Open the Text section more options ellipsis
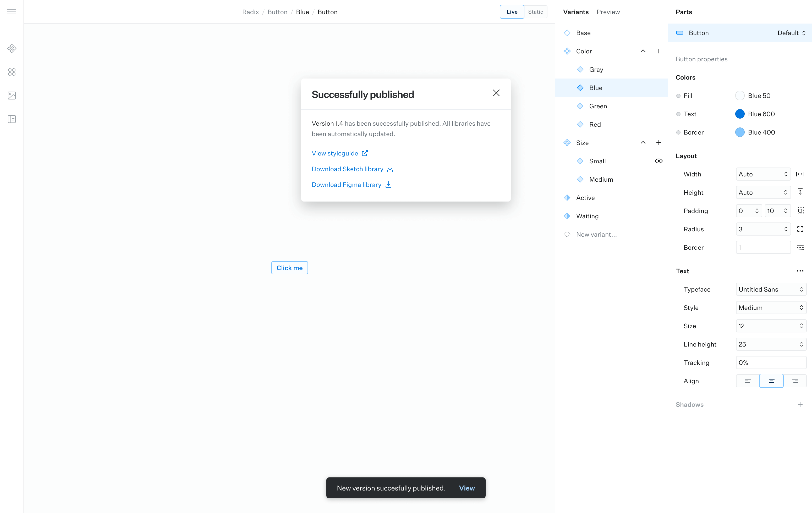 (x=800, y=271)
